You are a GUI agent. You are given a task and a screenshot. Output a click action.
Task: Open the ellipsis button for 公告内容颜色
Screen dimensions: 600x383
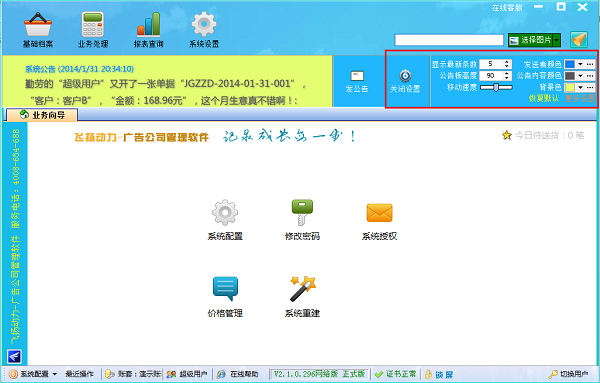(590, 76)
